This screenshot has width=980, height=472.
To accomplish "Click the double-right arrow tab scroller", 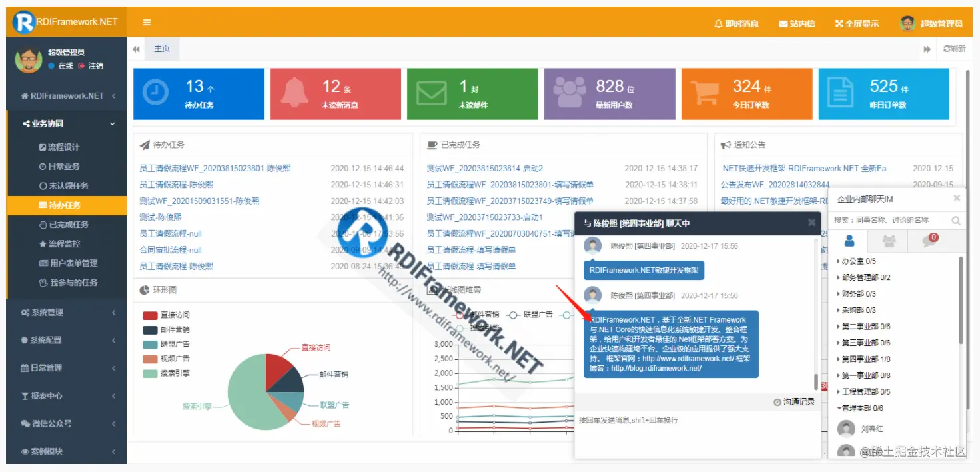I will tap(927, 49).
